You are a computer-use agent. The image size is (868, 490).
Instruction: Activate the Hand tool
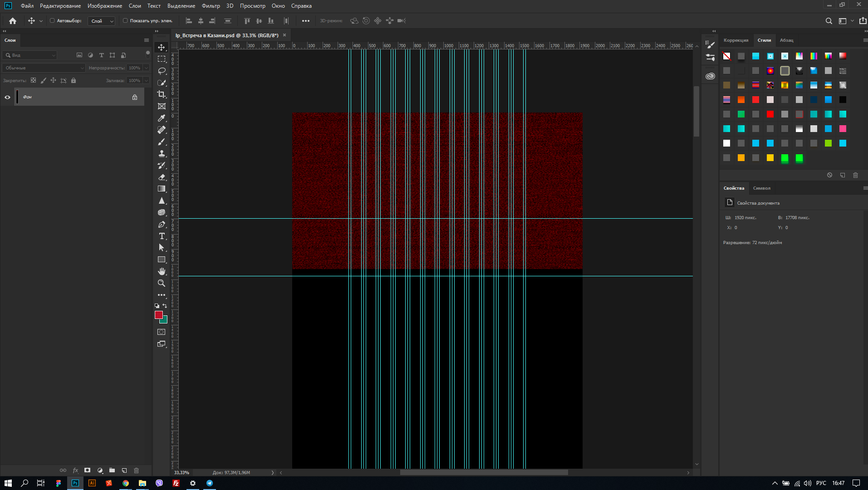[162, 271]
